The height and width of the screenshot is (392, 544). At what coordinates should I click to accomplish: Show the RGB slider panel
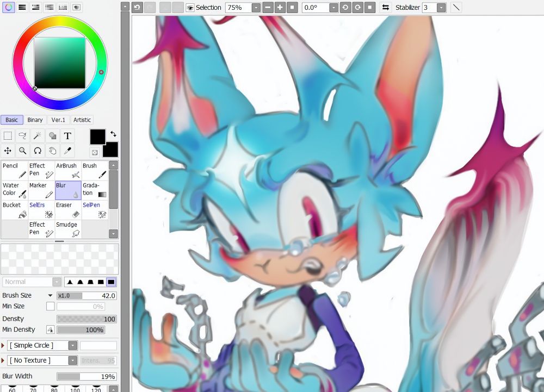coord(22,7)
